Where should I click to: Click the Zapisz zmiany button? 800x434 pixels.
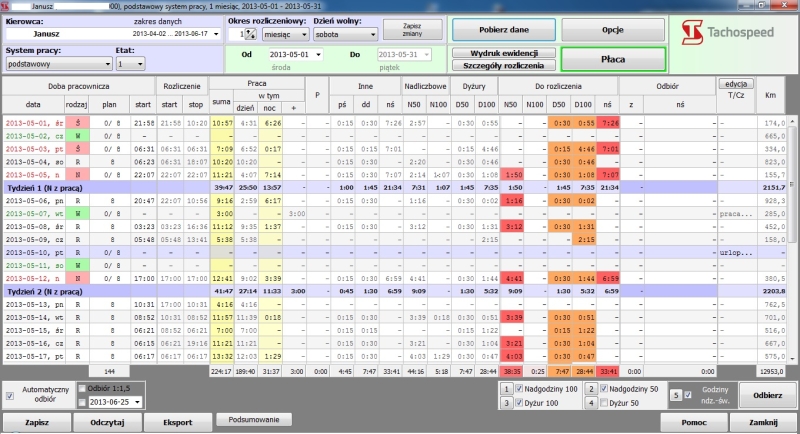tap(412, 30)
